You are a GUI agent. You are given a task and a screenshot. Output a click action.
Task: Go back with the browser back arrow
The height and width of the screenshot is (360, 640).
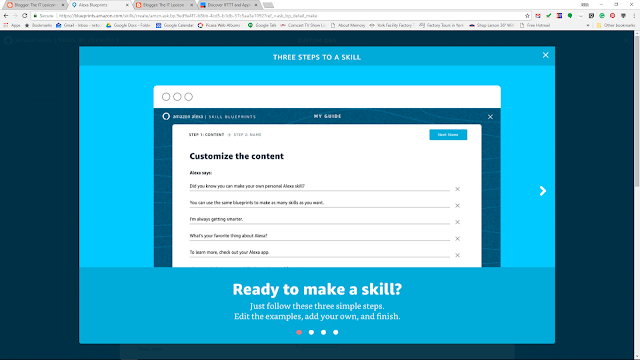pos(6,16)
